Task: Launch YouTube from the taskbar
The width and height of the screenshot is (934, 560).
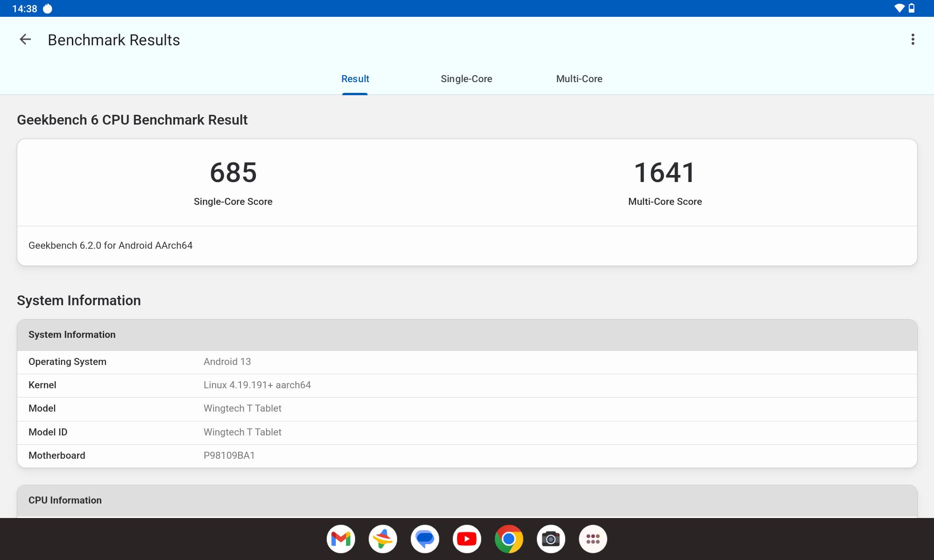Action: coord(467,539)
